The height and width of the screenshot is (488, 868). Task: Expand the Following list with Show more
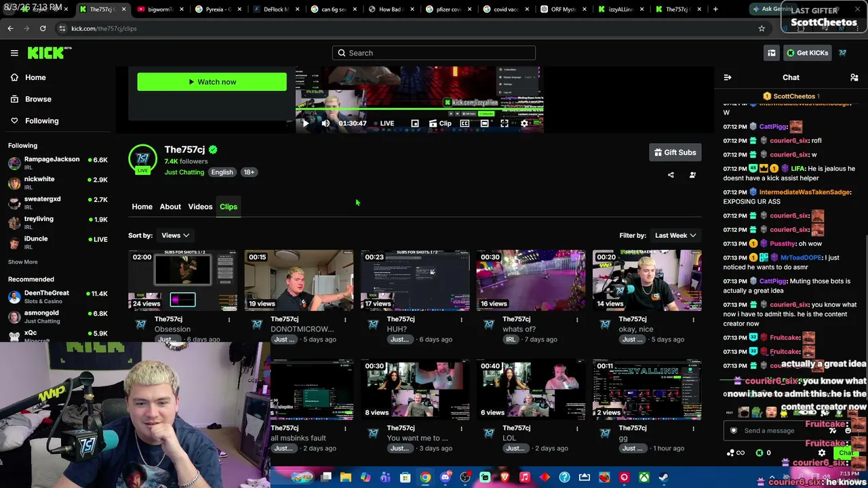[x=23, y=262]
